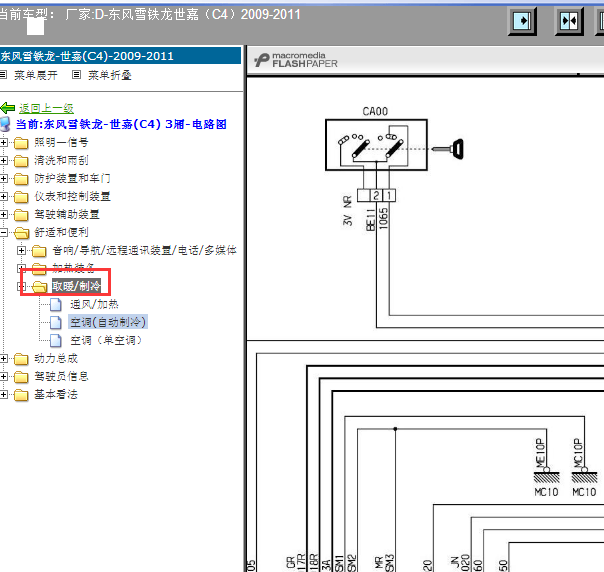This screenshot has width=604, height=572.
Task: Expand the 音响/导航/远程通讯装置 folder node
Action: (x=21, y=250)
